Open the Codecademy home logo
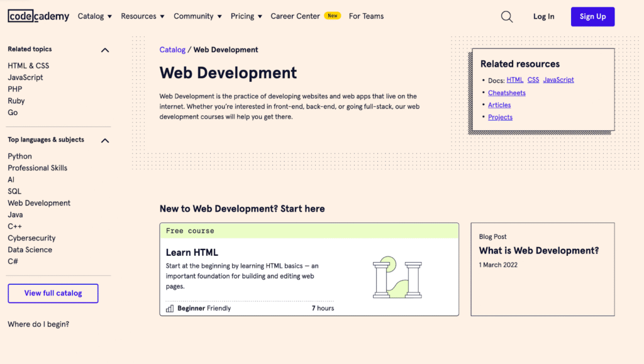This screenshot has width=644, height=364. [x=38, y=16]
